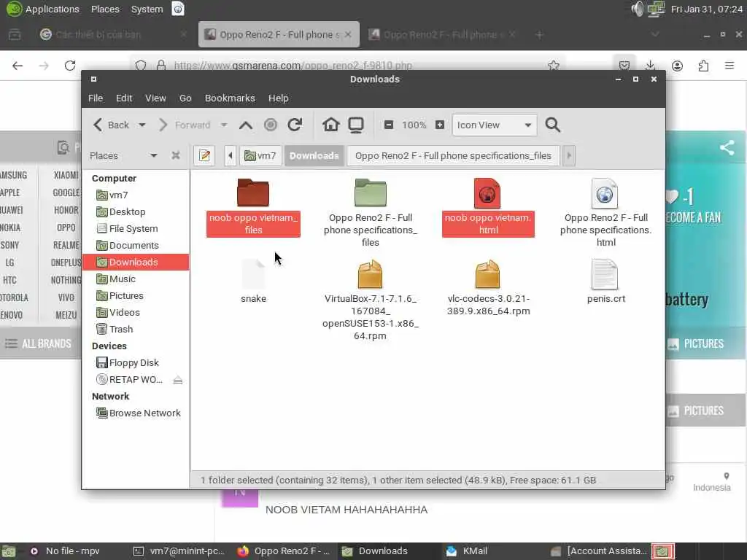Image resolution: width=747 pixels, height=560 pixels.
Task: Open ALL BRANDS on the GSMArena page
Action: click(x=38, y=344)
